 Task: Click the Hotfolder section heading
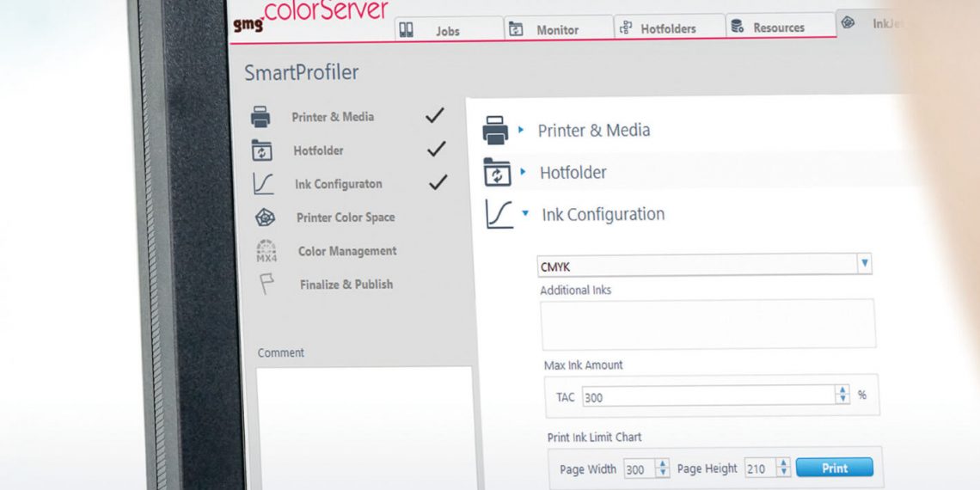(573, 173)
